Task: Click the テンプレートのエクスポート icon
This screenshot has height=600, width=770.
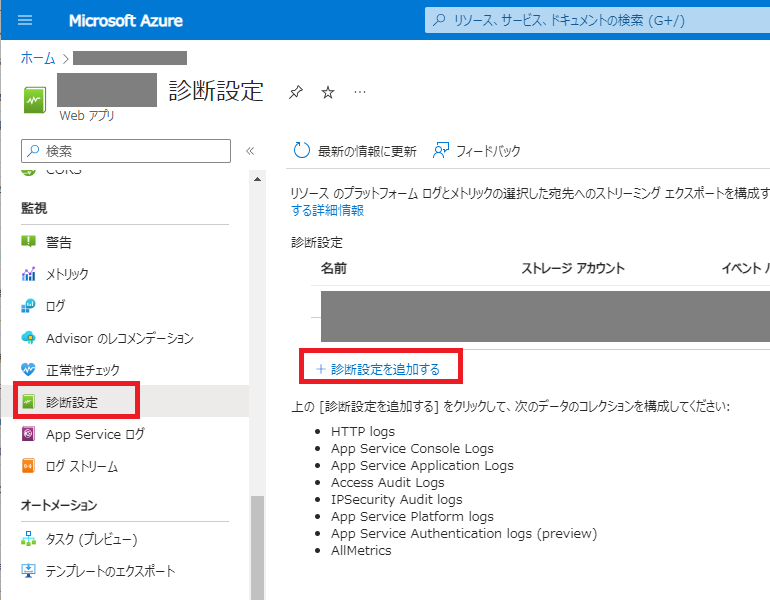Action: 28,571
